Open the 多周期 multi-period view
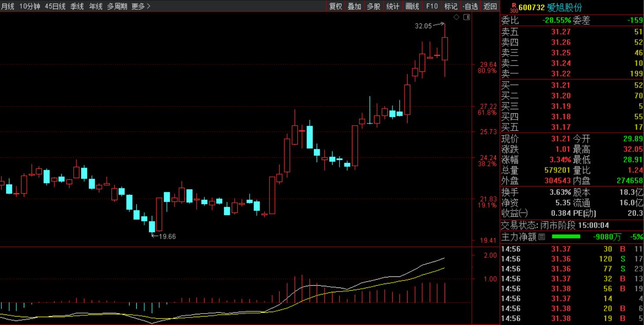The width and height of the screenshot is (644, 325). pyautogui.click(x=117, y=6)
